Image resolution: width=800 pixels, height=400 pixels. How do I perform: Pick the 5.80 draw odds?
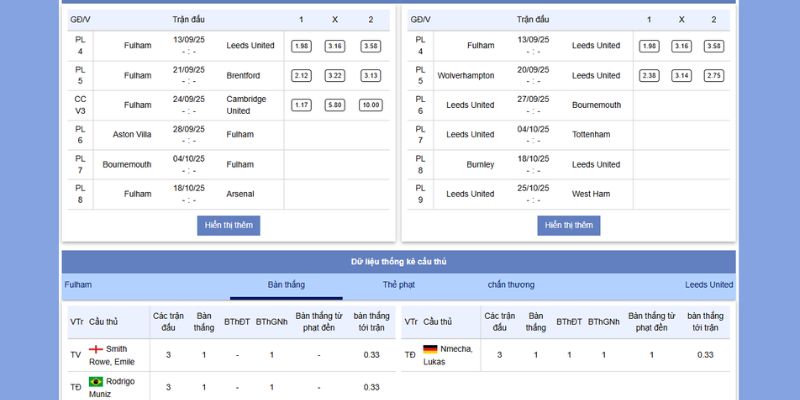pos(335,105)
